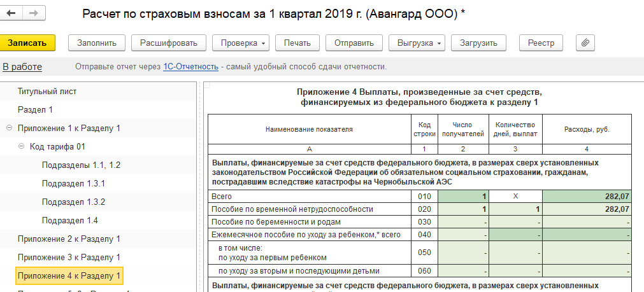The image size is (644, 292).
Task: Follow the 1С-Отчетность hyperlink
Action: click(190, 67)
